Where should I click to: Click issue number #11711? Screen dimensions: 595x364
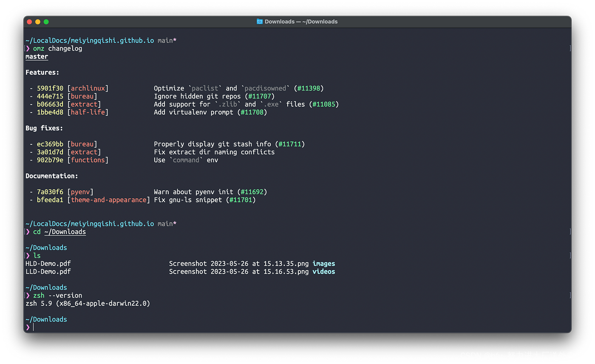tap(290, 144)
